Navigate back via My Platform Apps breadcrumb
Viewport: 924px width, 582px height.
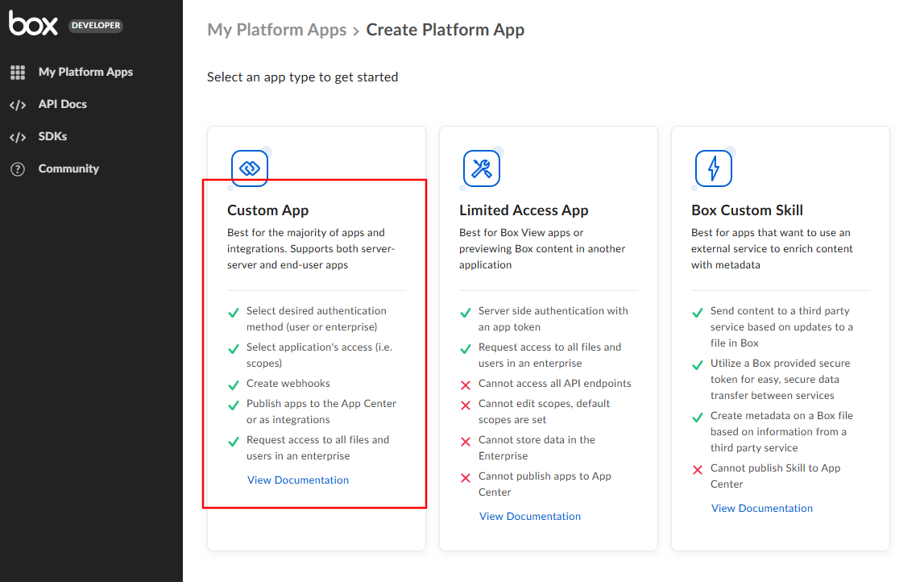tap(277, 30)
